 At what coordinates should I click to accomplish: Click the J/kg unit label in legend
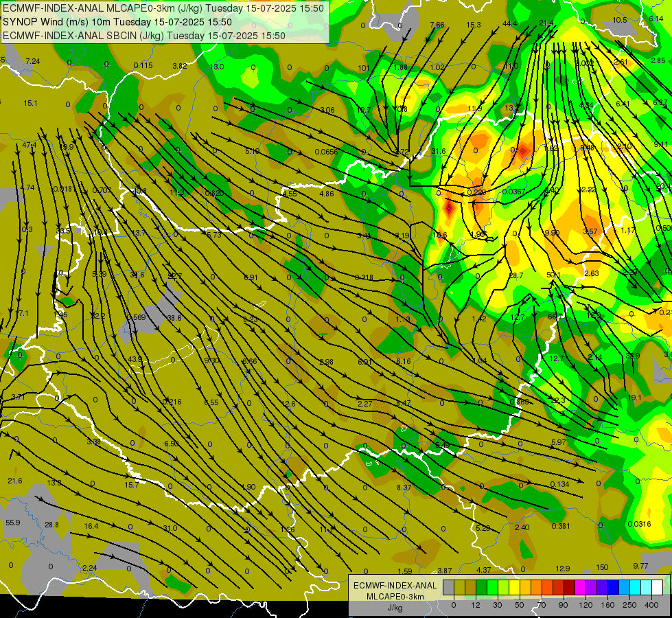395,608
